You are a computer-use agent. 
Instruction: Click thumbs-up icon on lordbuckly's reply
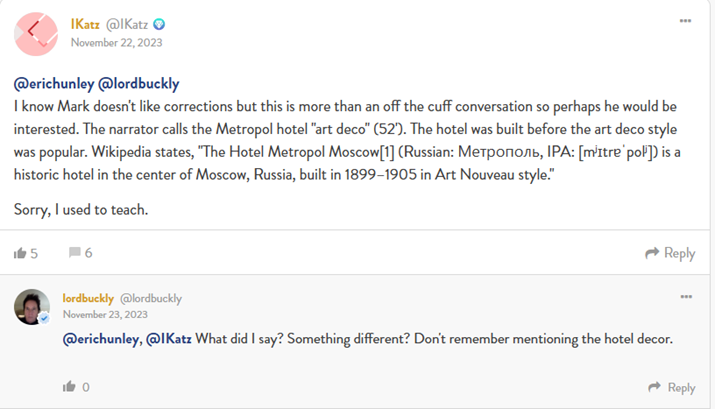69,387
